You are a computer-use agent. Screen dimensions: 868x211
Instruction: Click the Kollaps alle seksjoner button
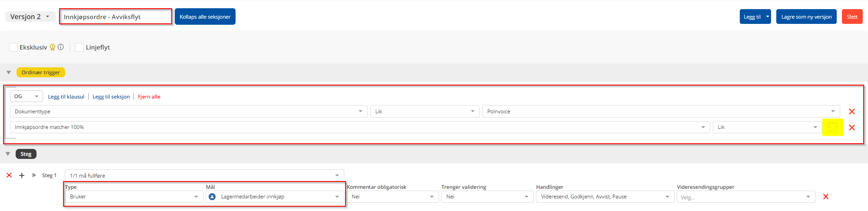click(x=205, y=17)
